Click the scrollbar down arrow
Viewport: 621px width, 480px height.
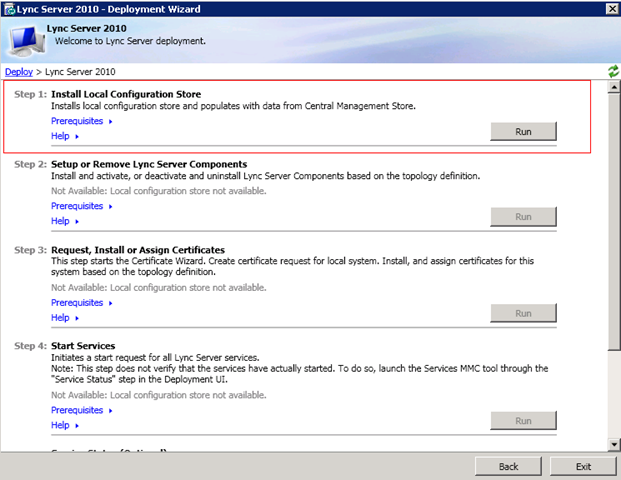tap(614, 444)
